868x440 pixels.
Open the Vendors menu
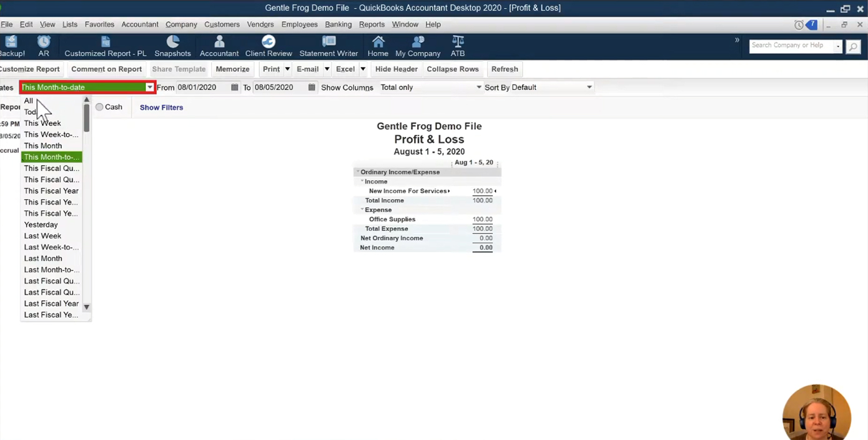coord(260,24)
